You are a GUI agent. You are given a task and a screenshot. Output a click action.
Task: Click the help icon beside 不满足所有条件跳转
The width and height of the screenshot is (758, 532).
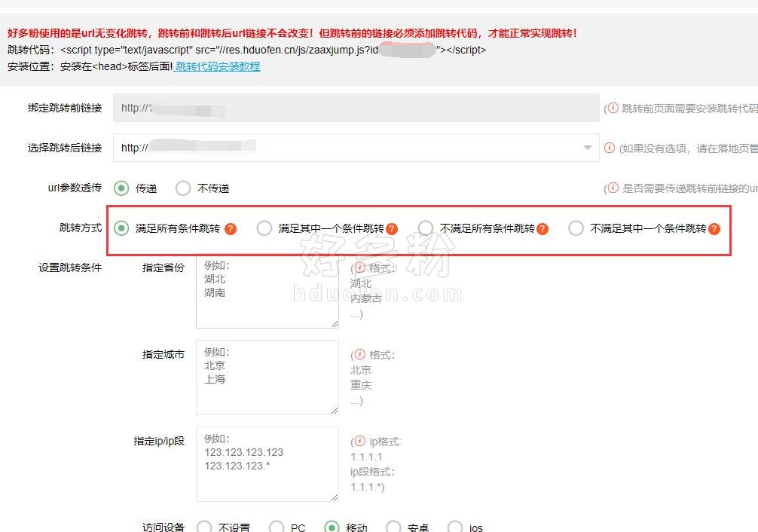coord(543,229)
